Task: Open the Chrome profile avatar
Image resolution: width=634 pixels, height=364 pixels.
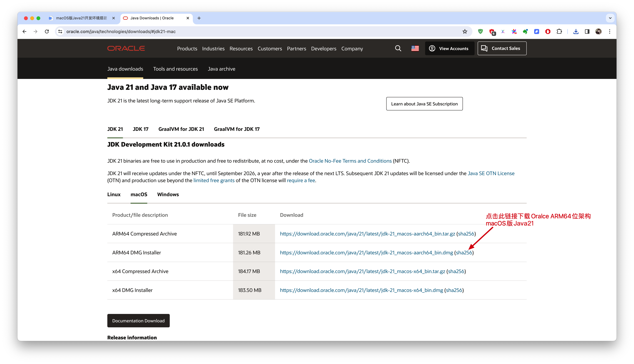Action: pos(598,32)
